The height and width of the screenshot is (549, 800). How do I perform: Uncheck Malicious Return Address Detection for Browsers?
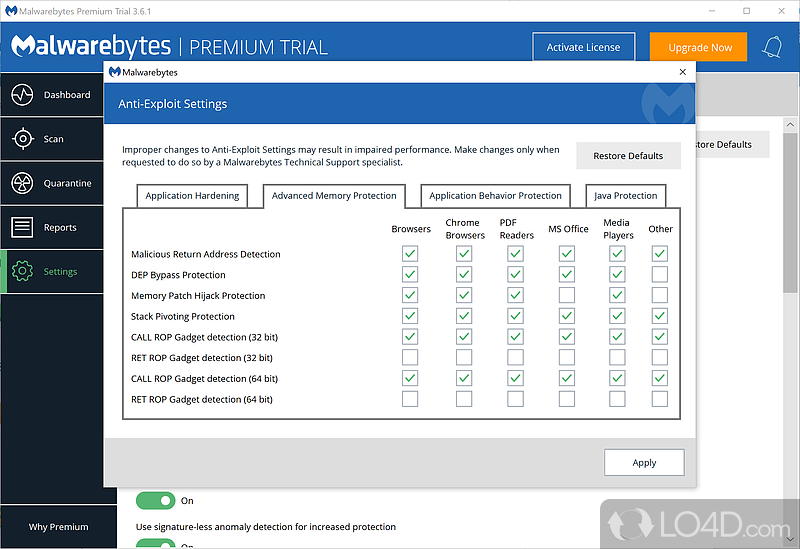[410, 254]
